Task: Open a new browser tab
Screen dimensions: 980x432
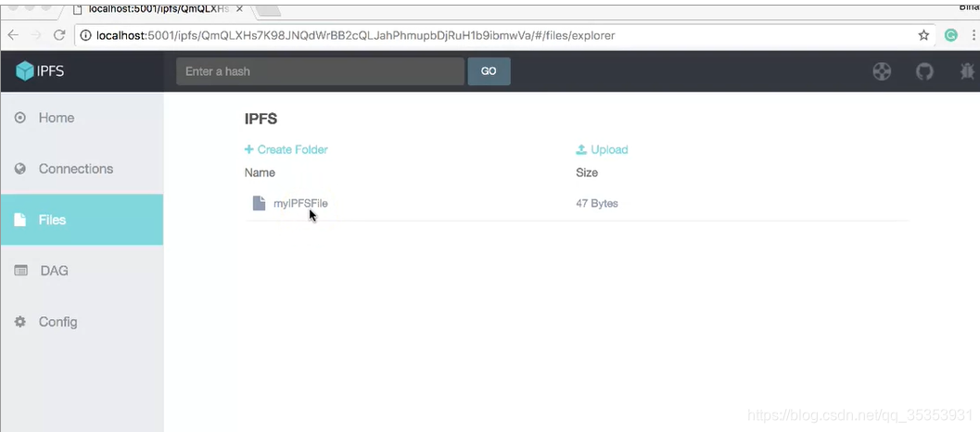Action: [x=268, y=9]
